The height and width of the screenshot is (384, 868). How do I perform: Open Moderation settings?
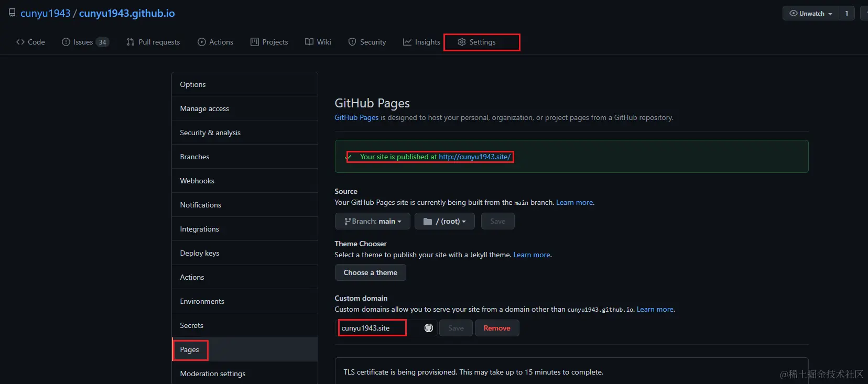(245, 373)
